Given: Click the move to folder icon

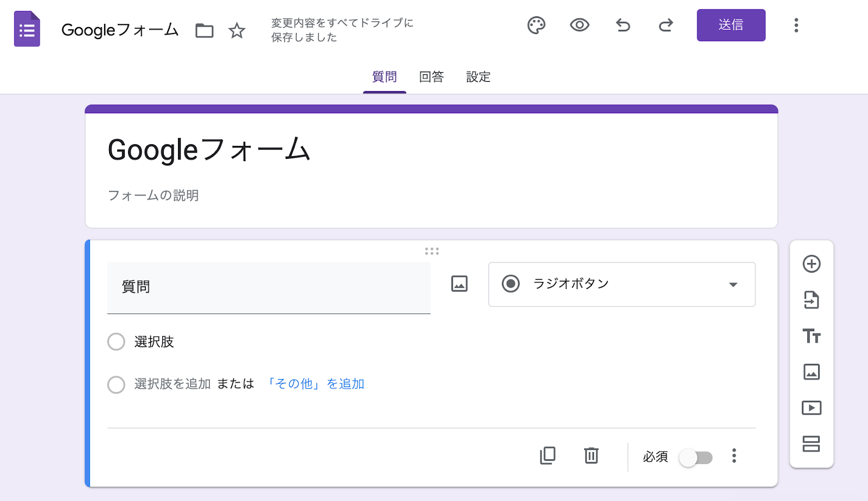Looking at the screenshot, I should coord(204,30).
